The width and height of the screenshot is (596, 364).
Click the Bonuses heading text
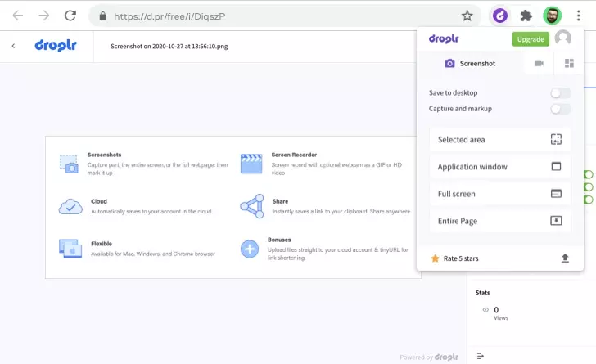pos(279,240)
